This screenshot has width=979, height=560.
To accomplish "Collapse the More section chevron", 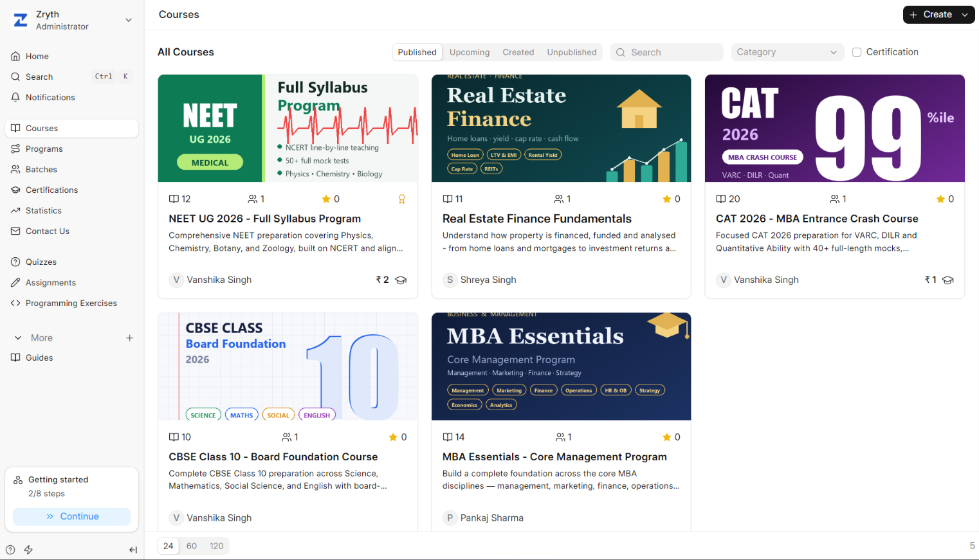I will 18,338.
